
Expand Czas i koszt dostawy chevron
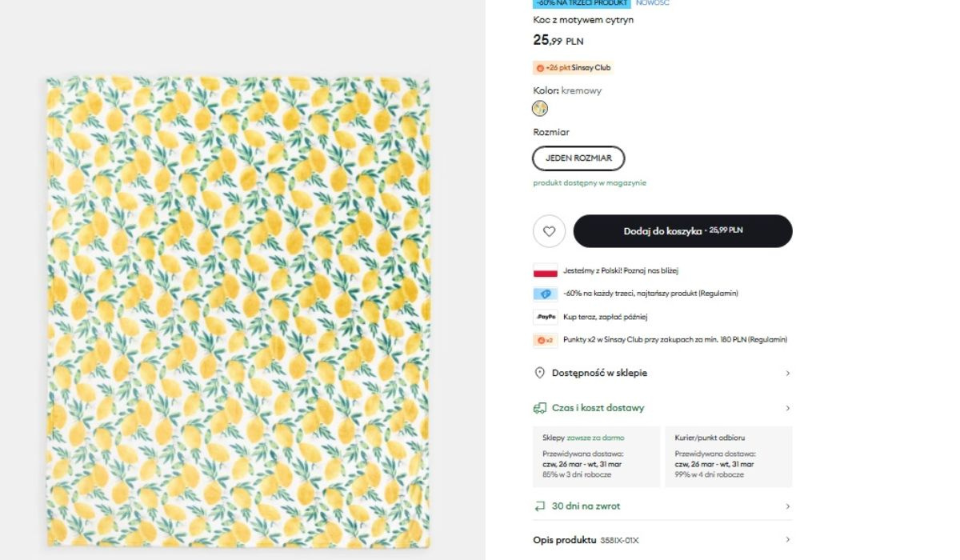pos(787,408)
